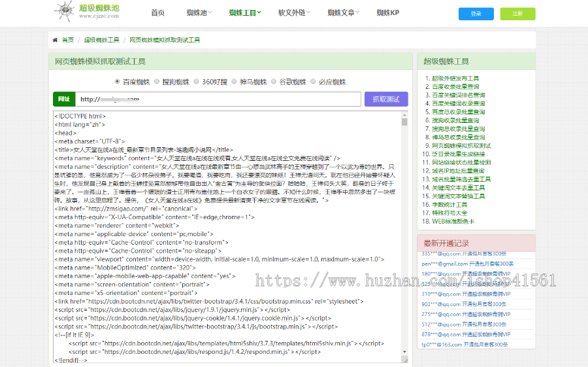Click the result textarea scrollbar down arrow
Viewport: 588px width, 367px height.
(x=404, y=351)
